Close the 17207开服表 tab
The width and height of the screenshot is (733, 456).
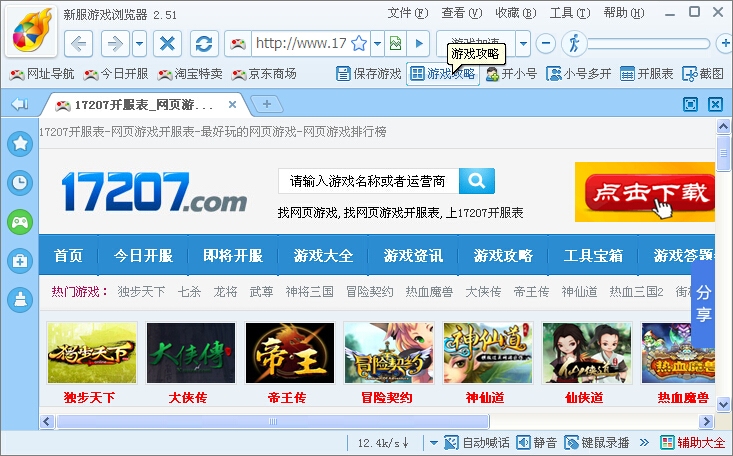point(232,105)
